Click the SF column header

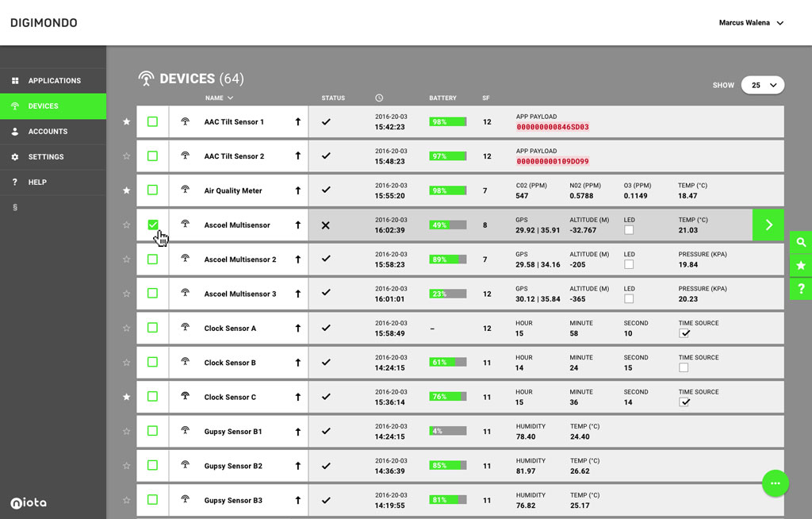[486, 98]
